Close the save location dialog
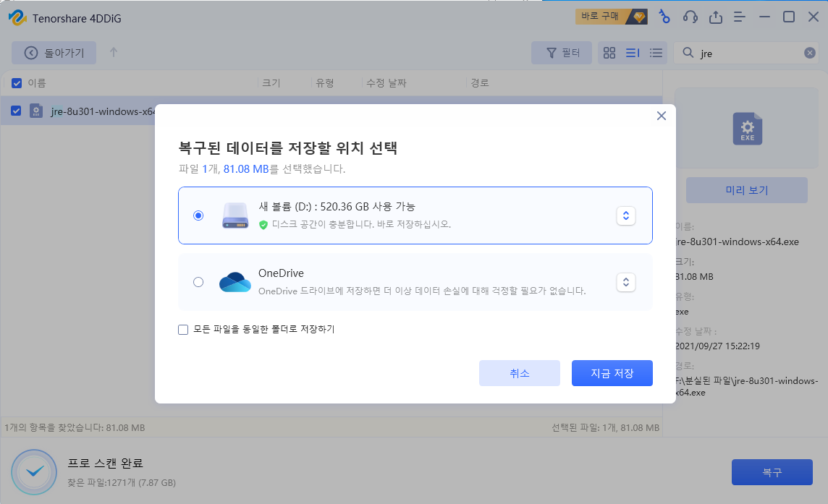Image resolution: width=828 pixels, height=504 pixels. [x=661, y=116]
